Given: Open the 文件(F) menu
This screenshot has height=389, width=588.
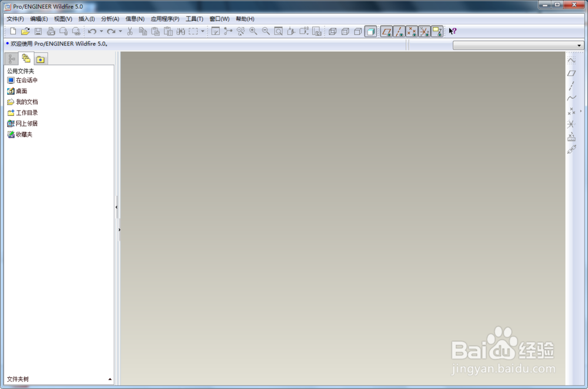Looking at the screenshot, I should 15,19.
